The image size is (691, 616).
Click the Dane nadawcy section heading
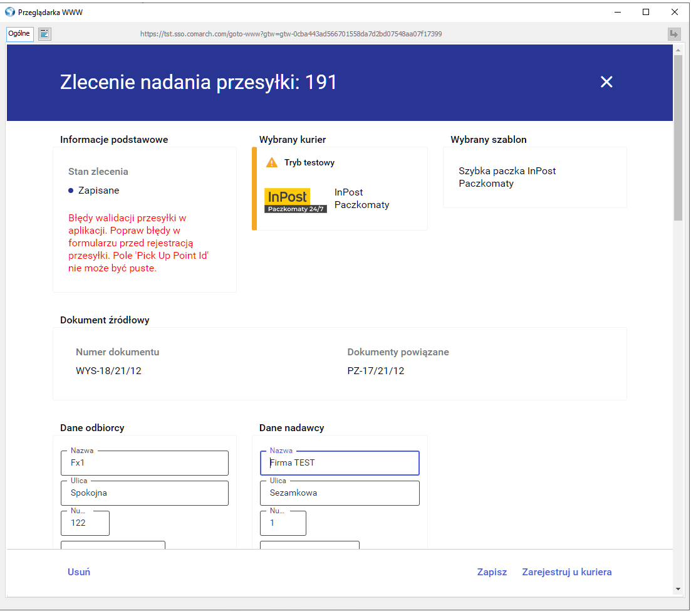[291, 428]
